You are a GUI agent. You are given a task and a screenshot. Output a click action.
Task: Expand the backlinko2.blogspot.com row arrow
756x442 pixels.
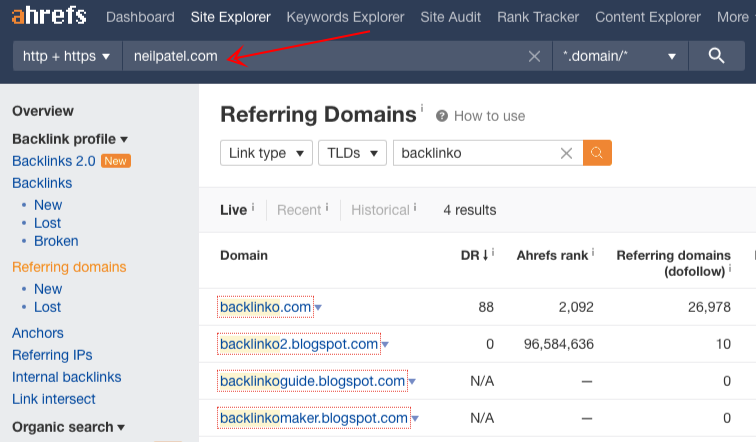[x=385, y=345]
